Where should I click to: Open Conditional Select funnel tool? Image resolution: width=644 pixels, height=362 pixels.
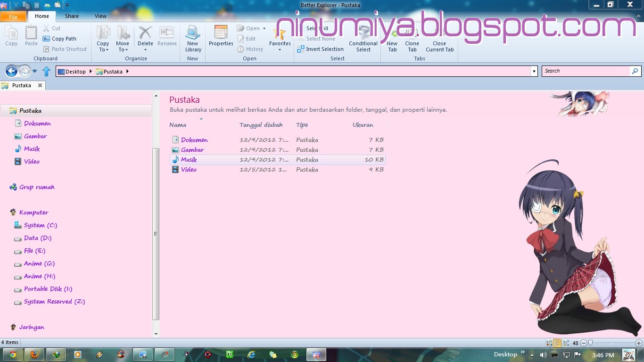[363, 39]
